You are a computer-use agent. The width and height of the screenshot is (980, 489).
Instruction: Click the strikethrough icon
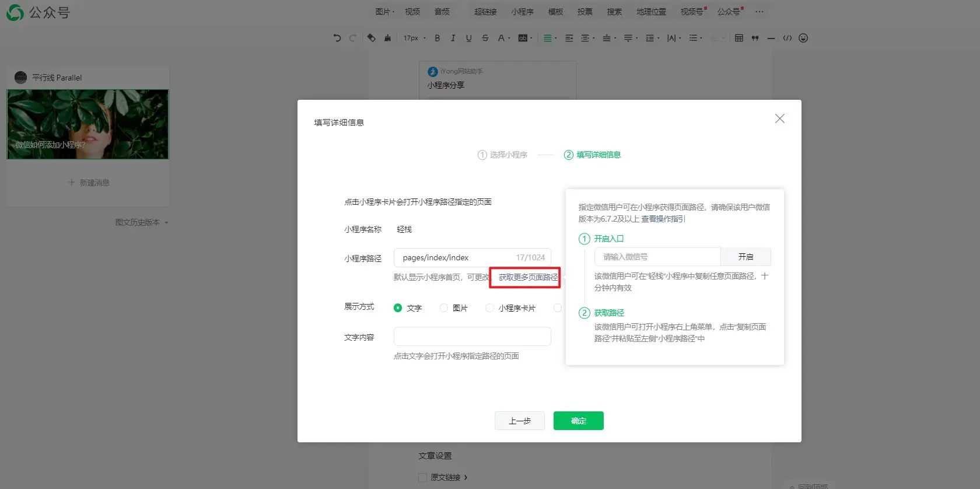pos(485,38)
